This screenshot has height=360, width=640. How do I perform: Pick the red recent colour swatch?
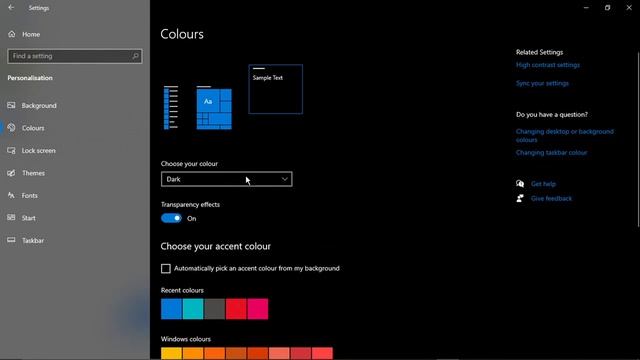pyautogui.click(x=236, y=309)
